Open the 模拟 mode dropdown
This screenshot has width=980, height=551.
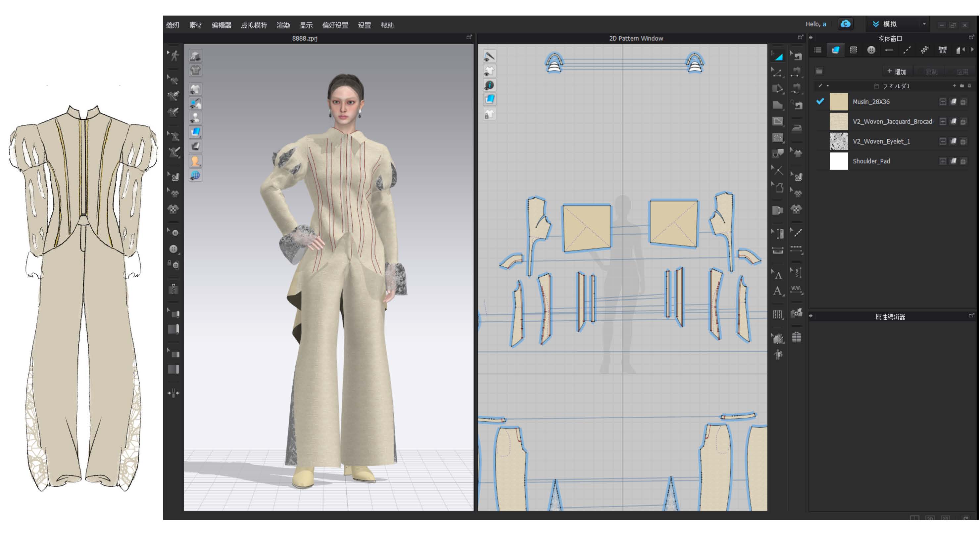pyautogui.click(x=924, y=24)
